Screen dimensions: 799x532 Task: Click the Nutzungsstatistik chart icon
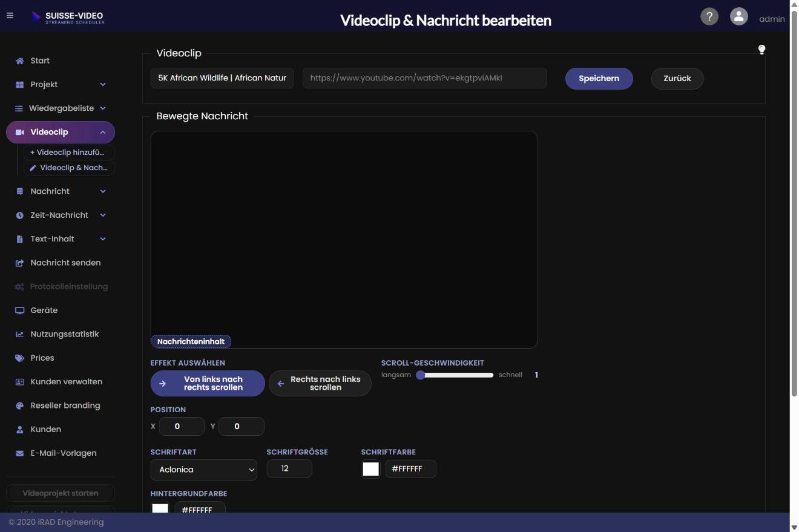(19, 334)
